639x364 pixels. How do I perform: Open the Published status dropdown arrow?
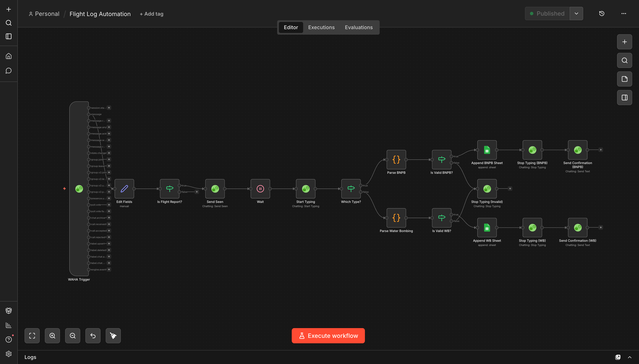(x=576, y=14)
